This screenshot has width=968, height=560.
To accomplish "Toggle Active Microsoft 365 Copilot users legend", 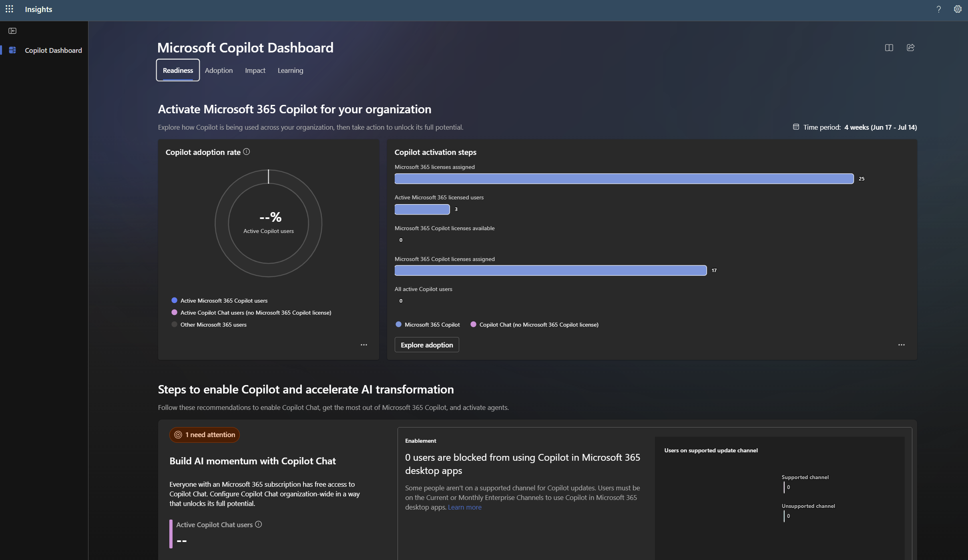I will (x=219, y=300).
